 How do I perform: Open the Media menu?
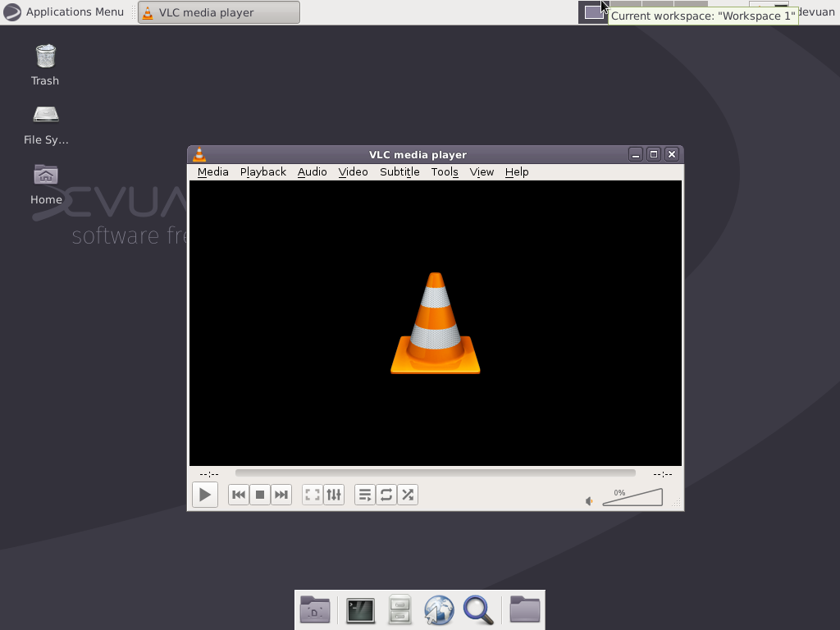point(212,172)
